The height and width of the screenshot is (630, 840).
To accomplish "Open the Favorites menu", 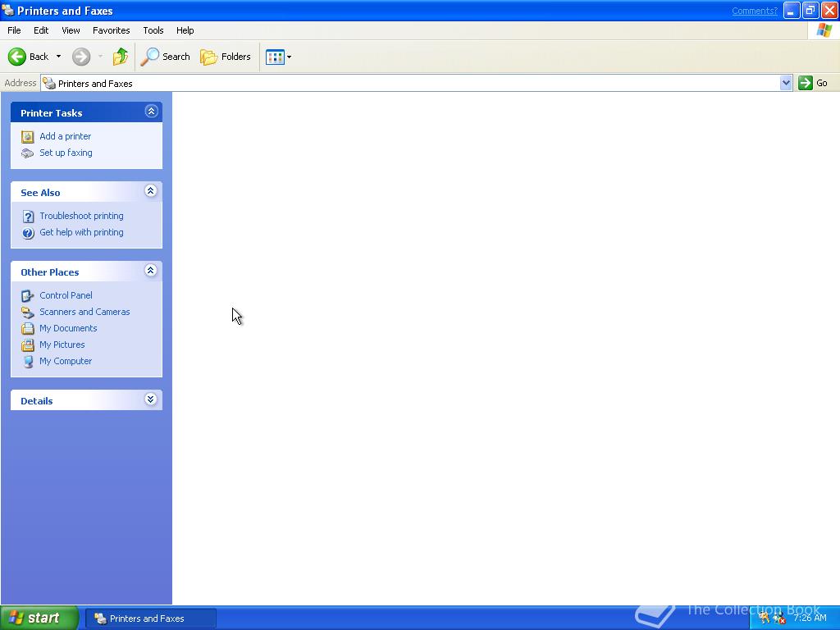I will [x=111, y=30].
